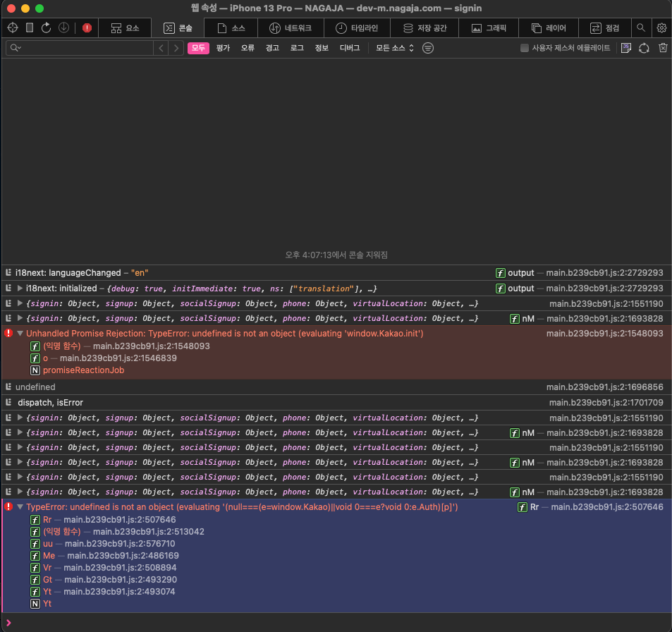Toggle the 경고 warnings filter
The image size is (672, 632).
(272, 48)
